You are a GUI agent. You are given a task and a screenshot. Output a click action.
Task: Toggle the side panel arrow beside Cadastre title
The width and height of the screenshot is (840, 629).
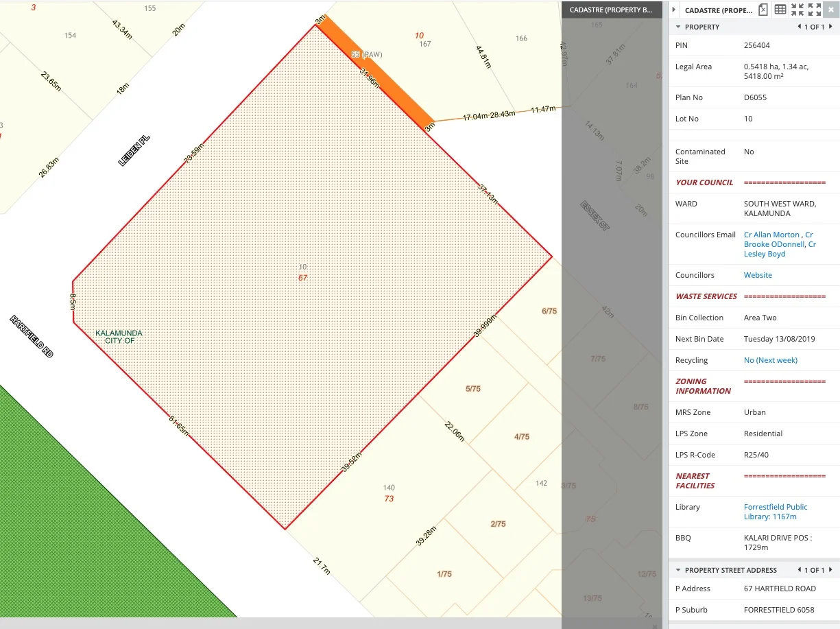pyautogui.click(x=674, y=10)
